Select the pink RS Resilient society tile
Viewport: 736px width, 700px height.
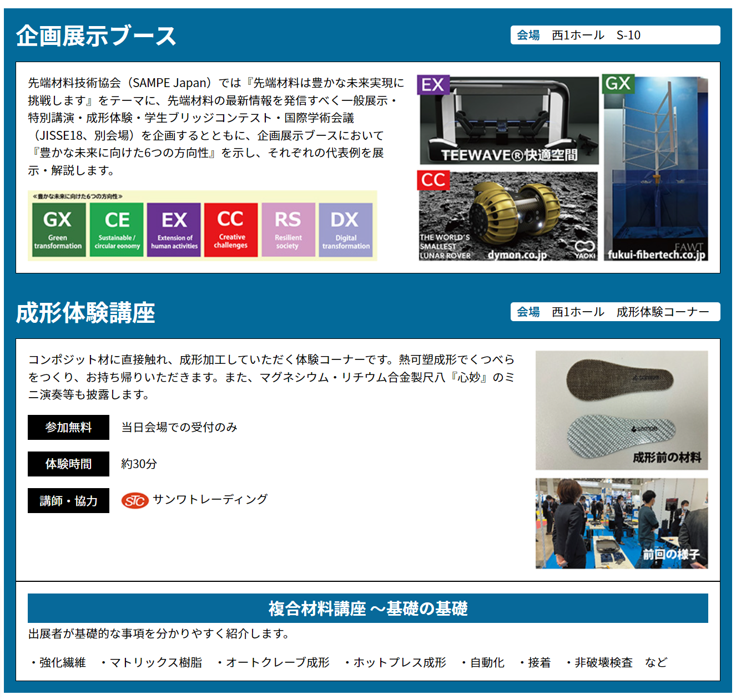[x=288, y=230]
